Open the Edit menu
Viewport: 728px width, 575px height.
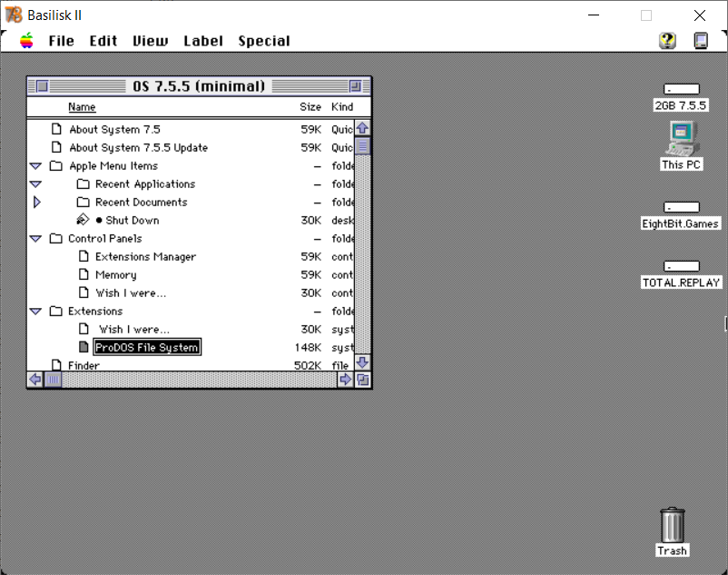103,41
